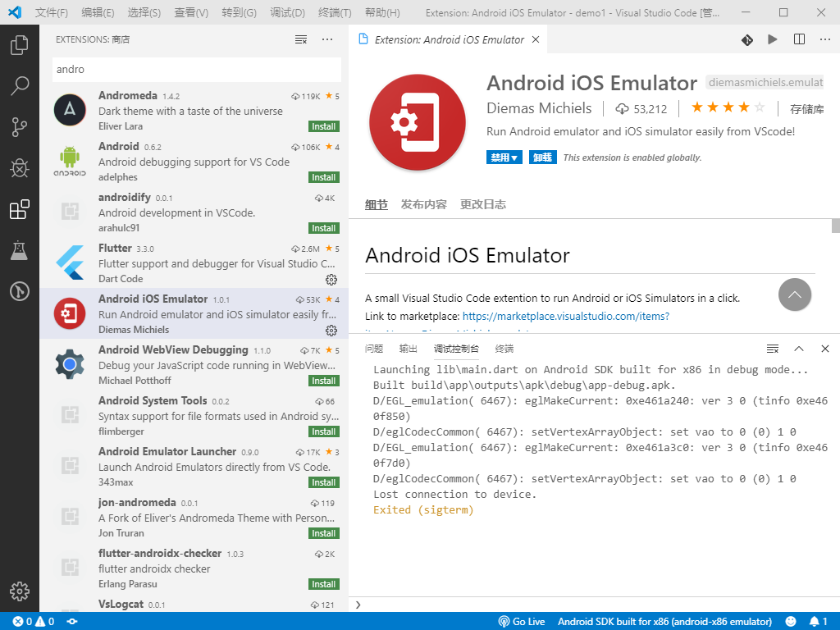Install Android WebView Debugging extension
The width and height of the screenshot is (840, 630).
tap(324, 381)
